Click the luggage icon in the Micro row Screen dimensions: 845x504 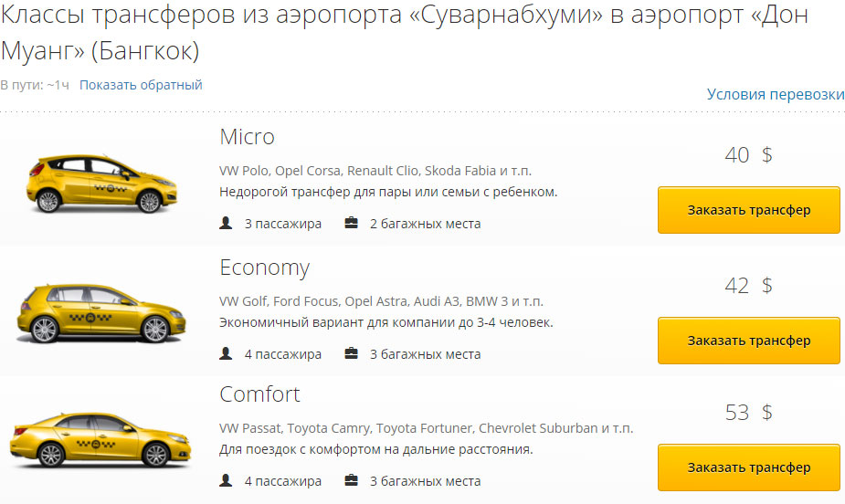[x=351, y=223]
